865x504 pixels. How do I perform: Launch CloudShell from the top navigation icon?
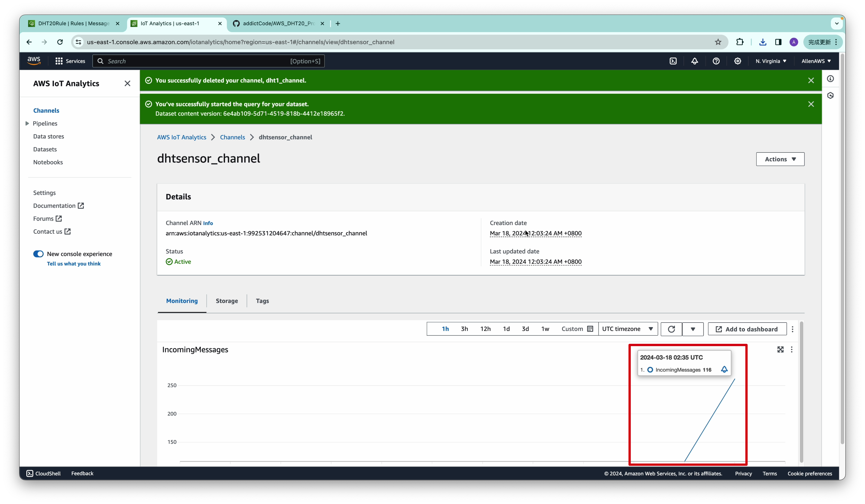click(673, 61)
